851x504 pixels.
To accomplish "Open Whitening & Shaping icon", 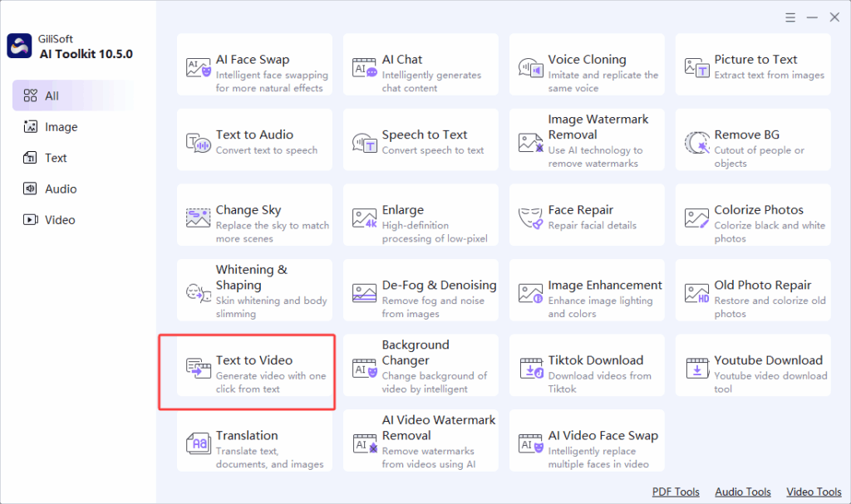I will pyautogui.click(x=198, y=293).
